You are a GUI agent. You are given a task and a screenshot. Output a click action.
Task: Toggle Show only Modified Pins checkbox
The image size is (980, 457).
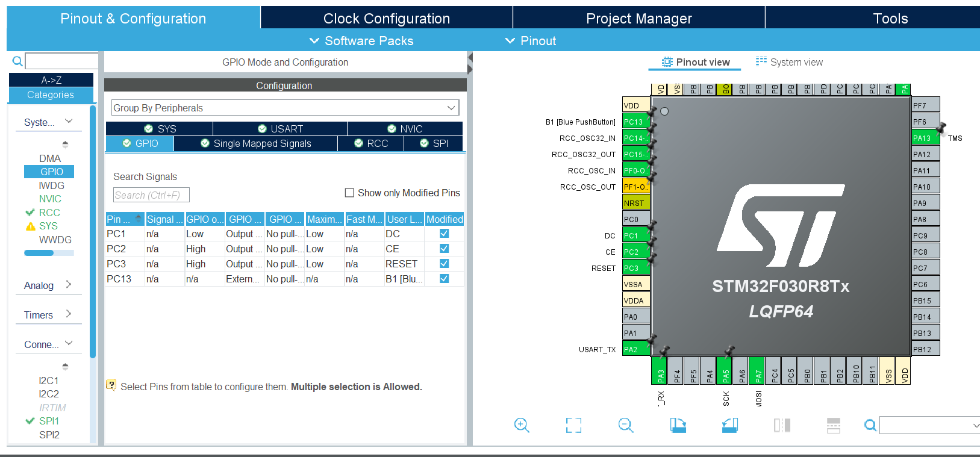click(x=349, y=193)
